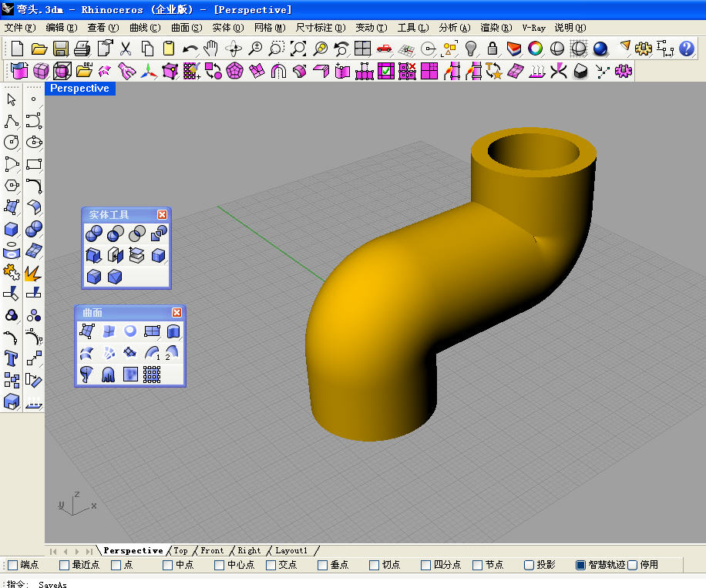Click the light bulb icon
The width and height of the screenshot is (706, 588).
click(x=471, y=49)
